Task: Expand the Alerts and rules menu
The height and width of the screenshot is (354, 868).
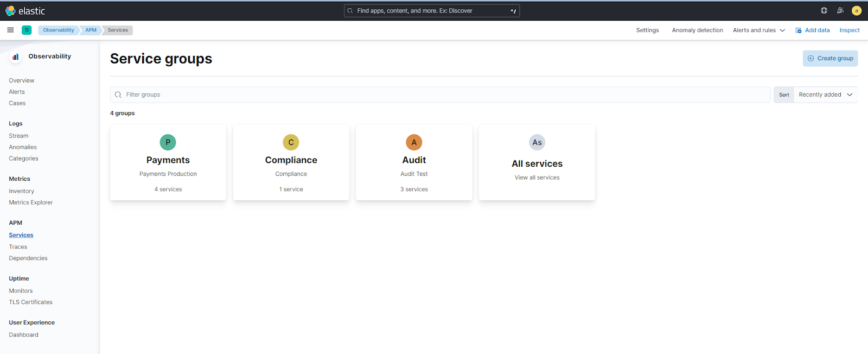Action: [758, 30]
